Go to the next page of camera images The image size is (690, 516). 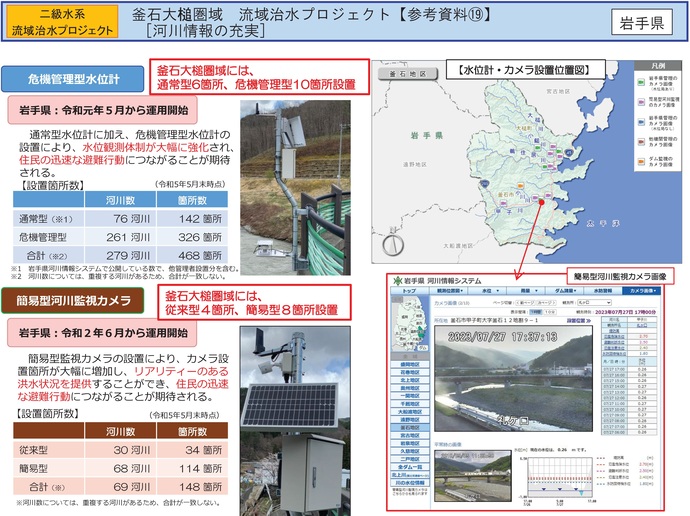pos(546,303)
